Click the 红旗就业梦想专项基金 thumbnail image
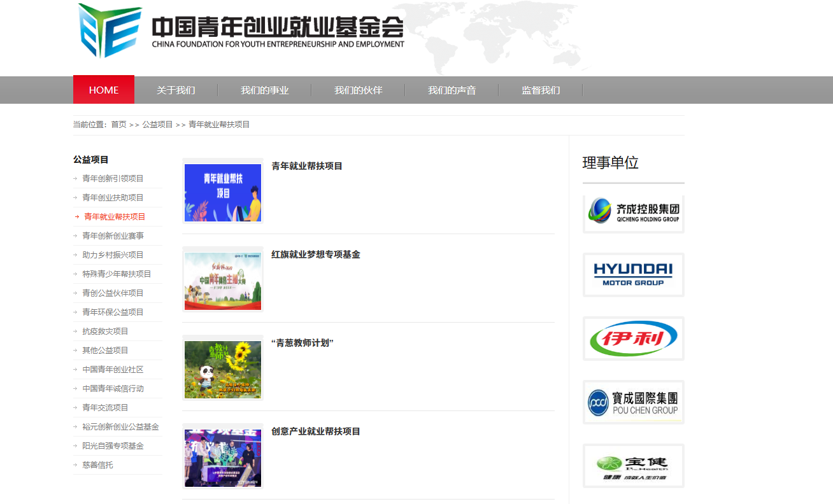The image size is (833, 504). tap(223, 280)
